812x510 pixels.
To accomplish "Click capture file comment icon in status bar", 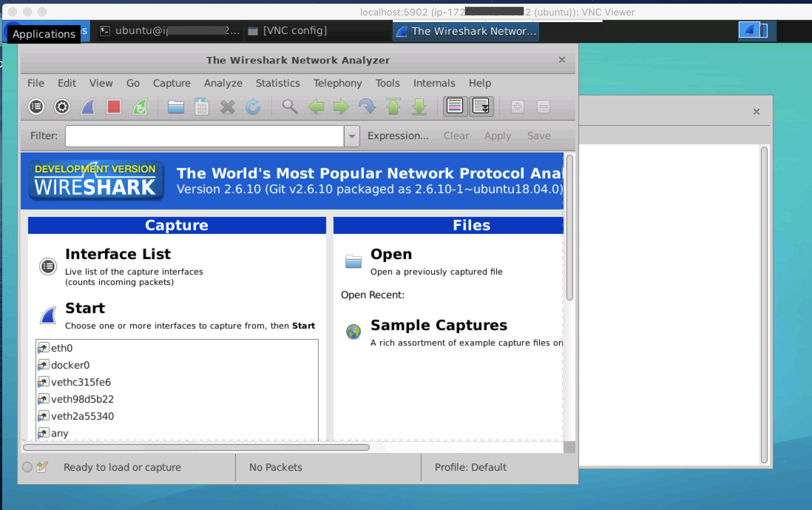I will (42, 467).
